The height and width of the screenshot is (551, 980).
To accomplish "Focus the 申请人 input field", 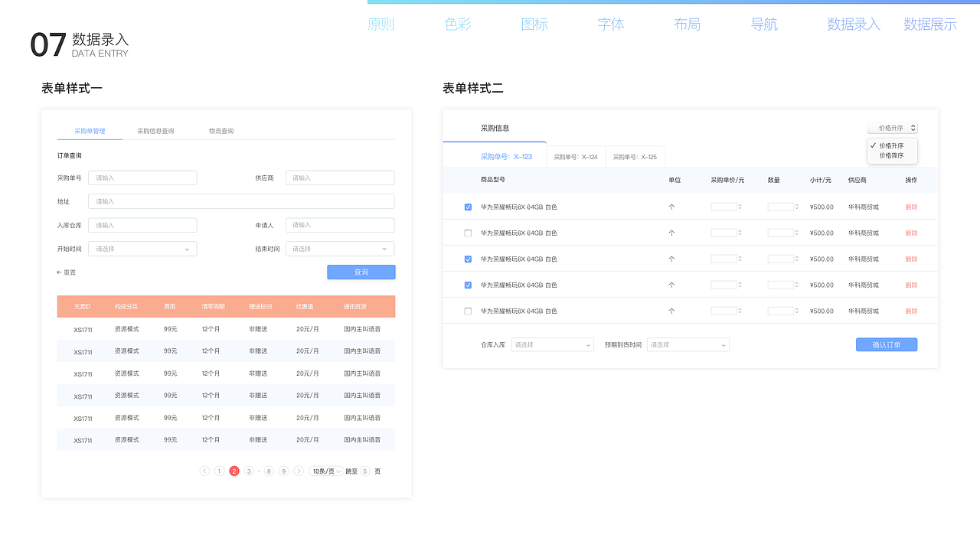I will [340, 225].
